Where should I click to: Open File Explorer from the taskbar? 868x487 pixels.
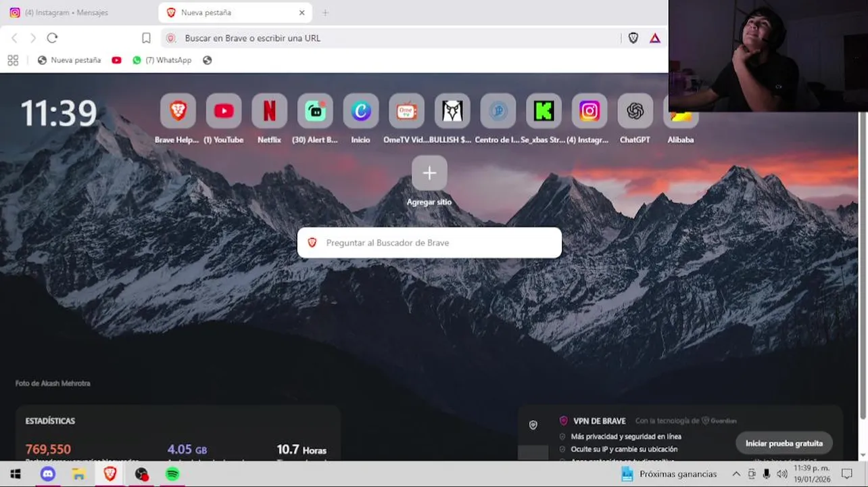[x=79, y=474]
